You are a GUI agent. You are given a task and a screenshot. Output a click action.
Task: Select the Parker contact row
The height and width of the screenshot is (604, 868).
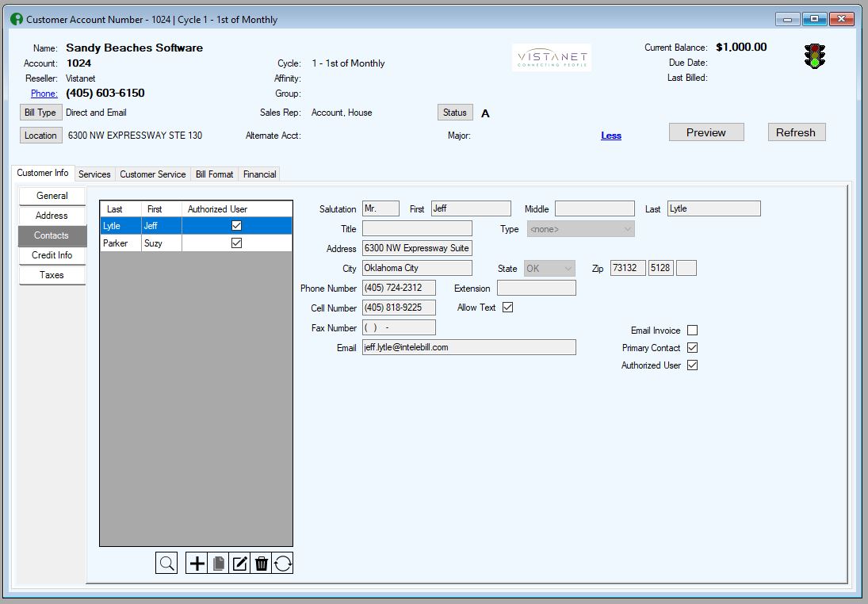tap(197, 243)
